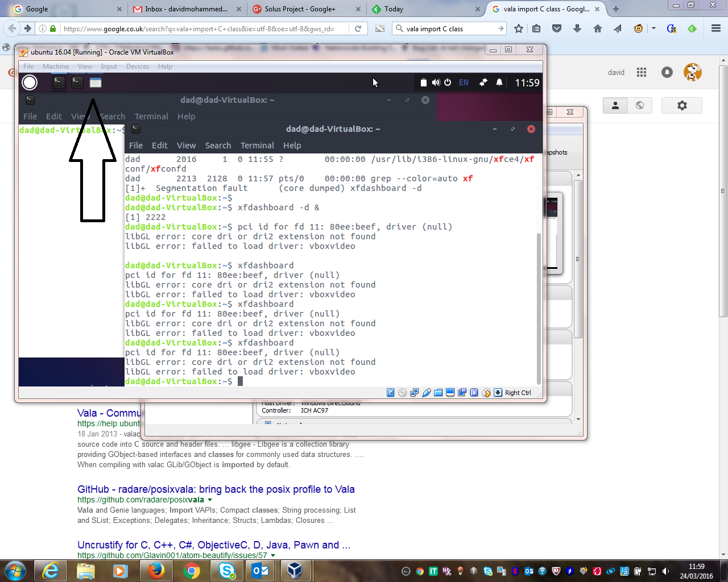Screen dimensions: 728x582
Task: Click window-list icon in Budgie panel
Action: coord(96,82)
